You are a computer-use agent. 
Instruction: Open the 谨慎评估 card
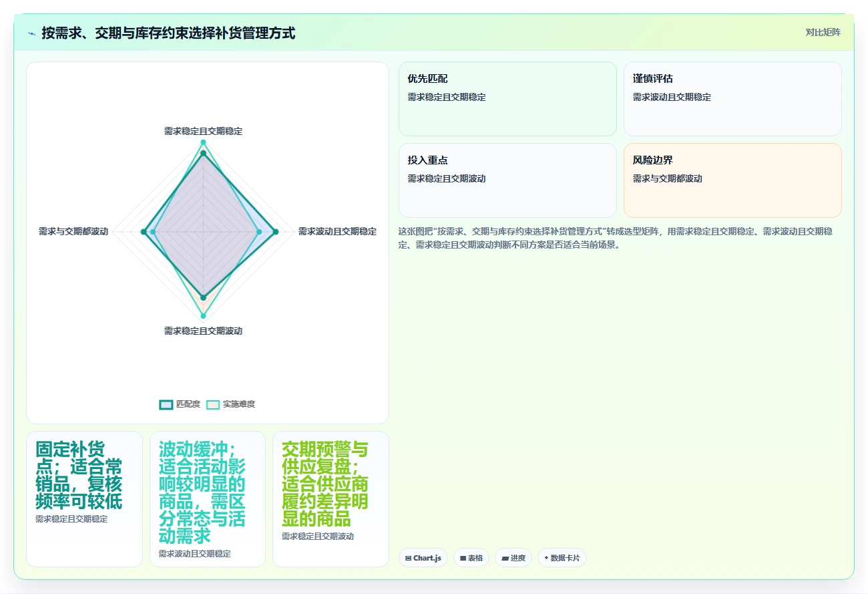732,99
